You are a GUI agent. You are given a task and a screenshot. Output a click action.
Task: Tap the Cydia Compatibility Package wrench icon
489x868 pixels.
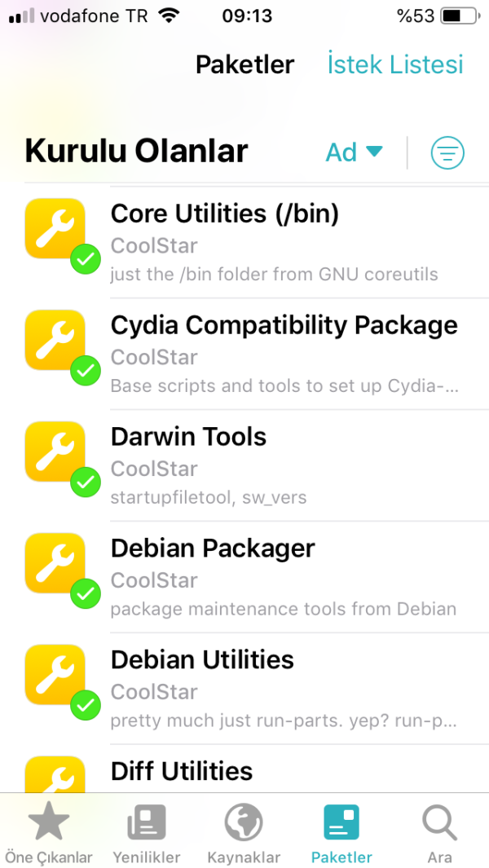click(x=55, y=340)
